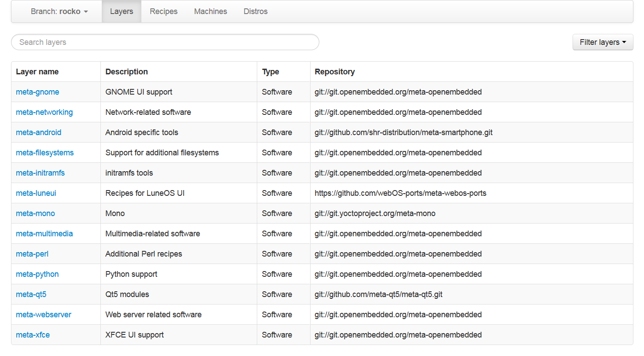Open the meta-initramfs layer link

coord(41,173)
